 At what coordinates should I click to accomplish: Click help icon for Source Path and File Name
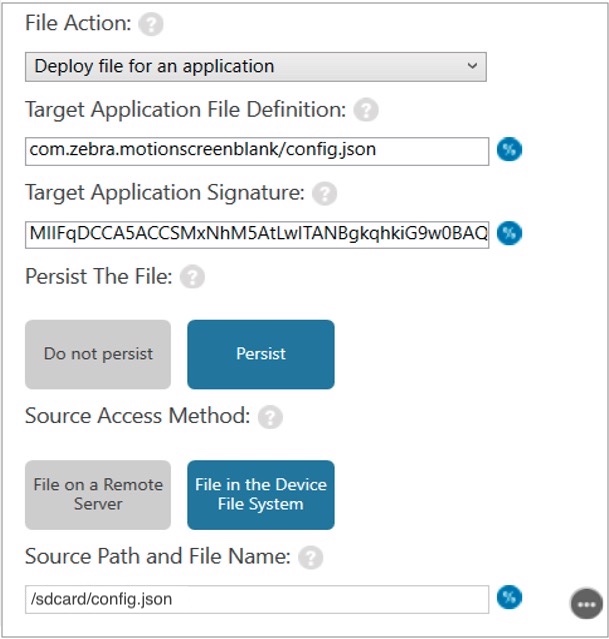point(311,557)
